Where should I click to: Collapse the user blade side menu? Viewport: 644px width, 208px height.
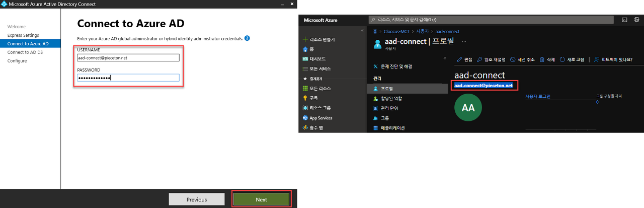444,58
